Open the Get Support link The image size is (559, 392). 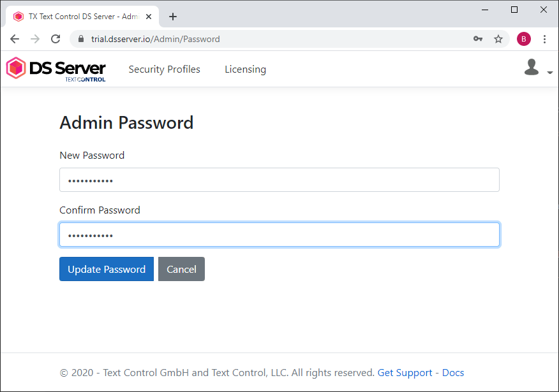coord(405,372)
